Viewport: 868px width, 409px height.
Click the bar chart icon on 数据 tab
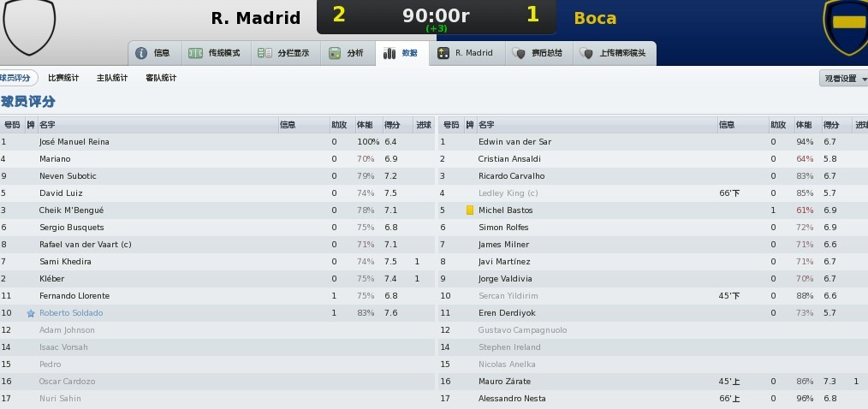pos(389,53)
